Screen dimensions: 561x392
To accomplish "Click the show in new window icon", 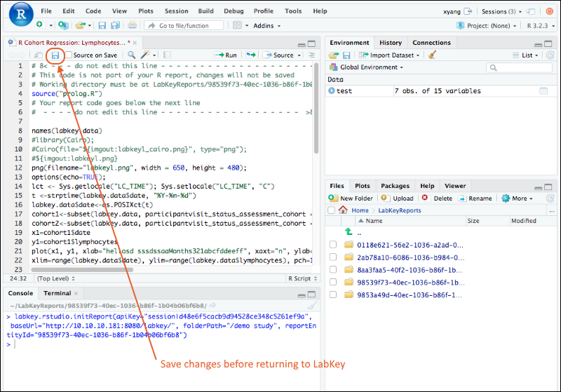I will click(x=39, y=55).
